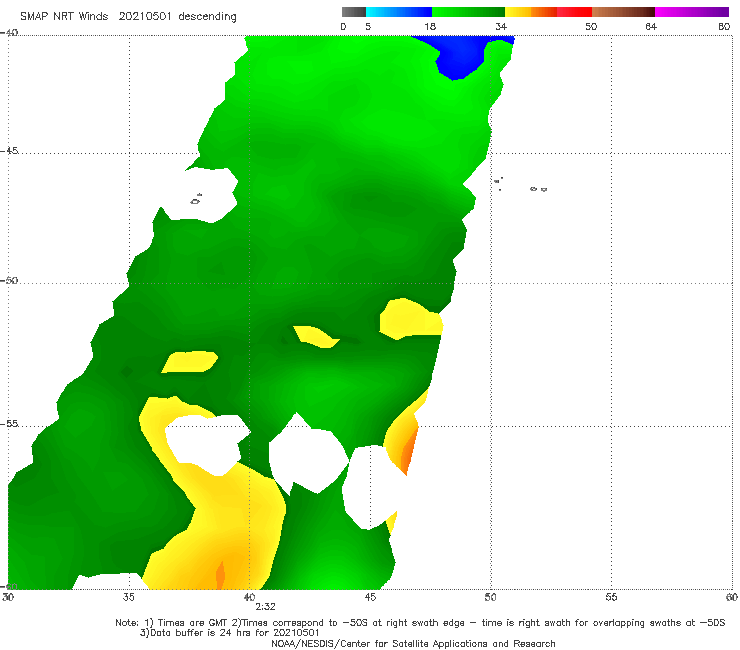Click the longitude axis label '60'
740x650 pixels.
click(x=732, y=597)
